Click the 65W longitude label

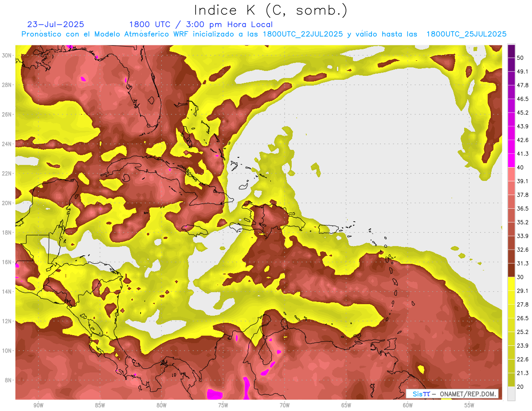coord(346,405)
